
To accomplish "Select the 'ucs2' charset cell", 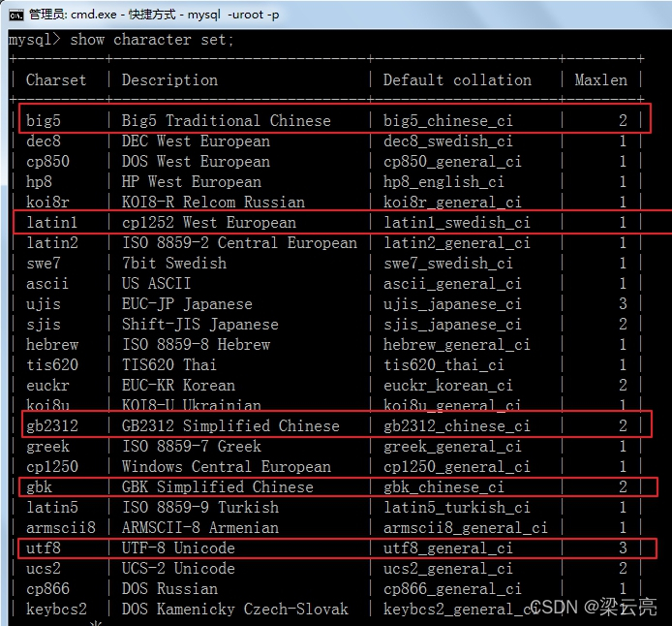I will coord(44,569).
